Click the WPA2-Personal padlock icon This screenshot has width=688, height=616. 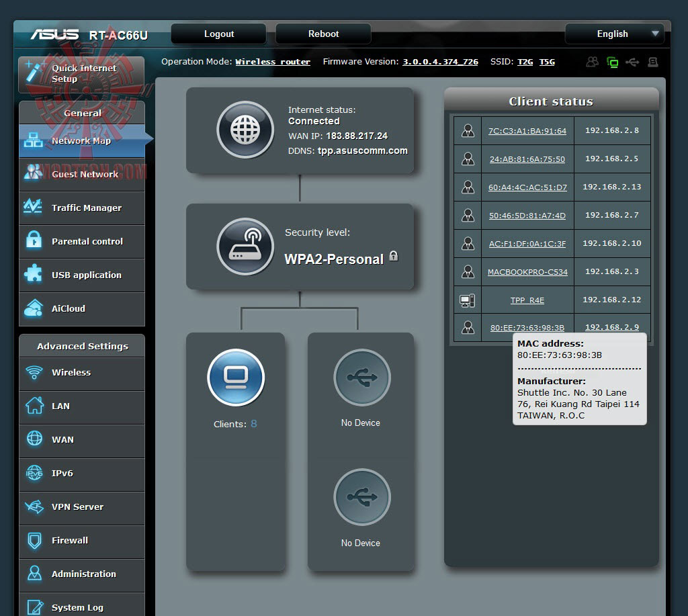[x=394, y=256]
